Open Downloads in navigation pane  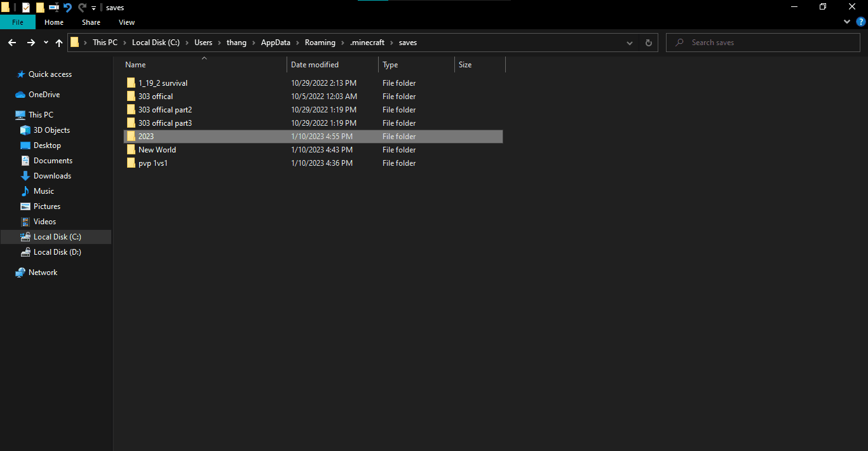tap(52, 176)
